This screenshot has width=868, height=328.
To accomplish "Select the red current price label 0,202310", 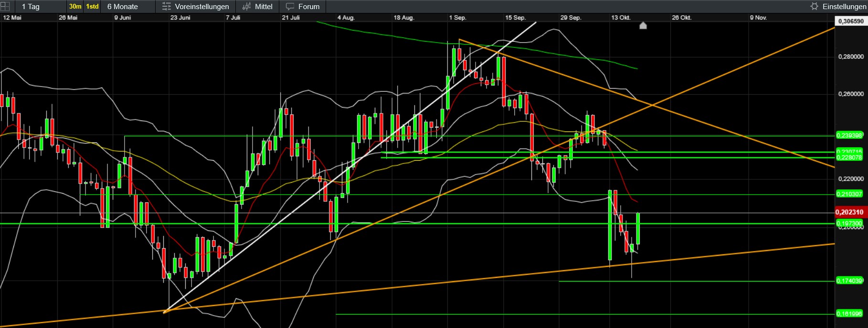I will click(849, 212).
